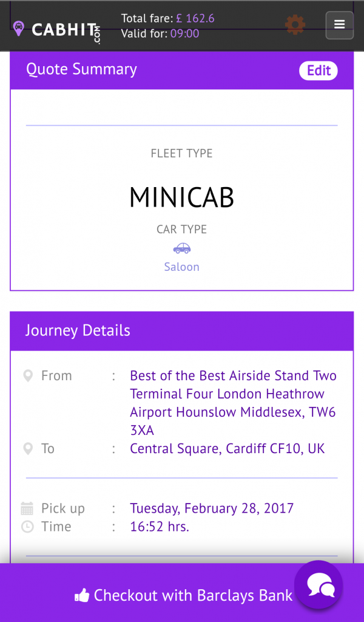
Task: Click the Pick up calendar icon
Action: tap(28, 508)
